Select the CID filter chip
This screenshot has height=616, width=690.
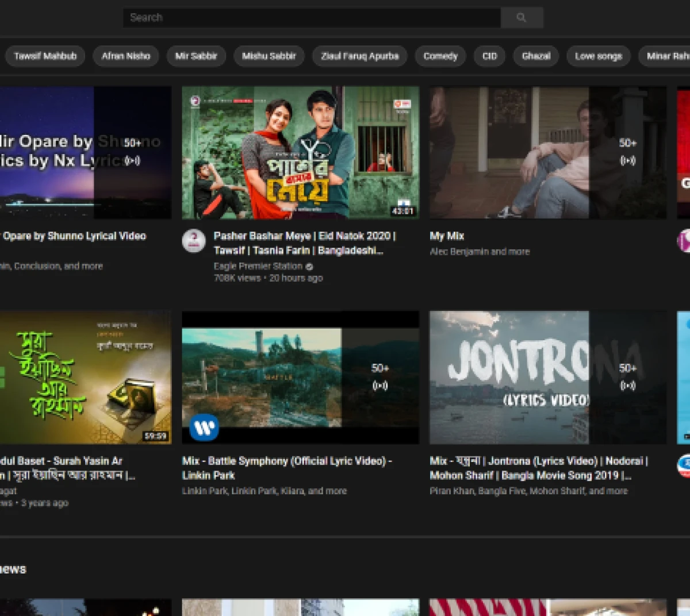pos(489,56)
